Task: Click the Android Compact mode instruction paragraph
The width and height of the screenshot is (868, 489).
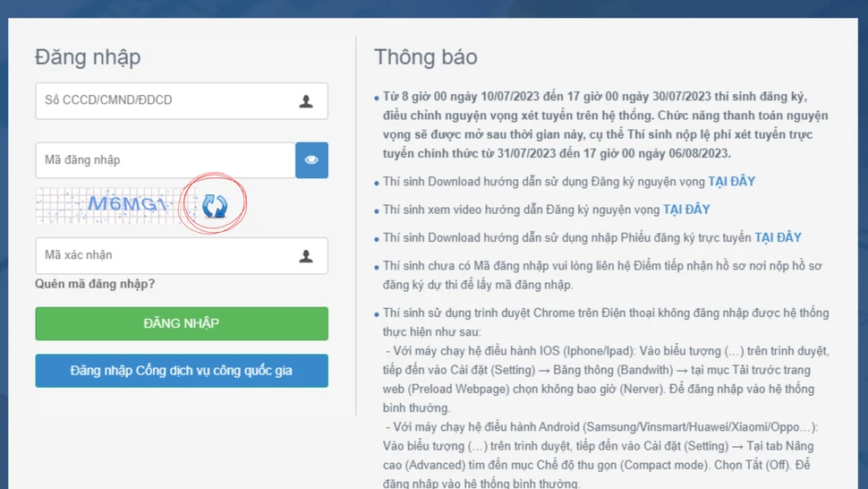Action: 600,455
